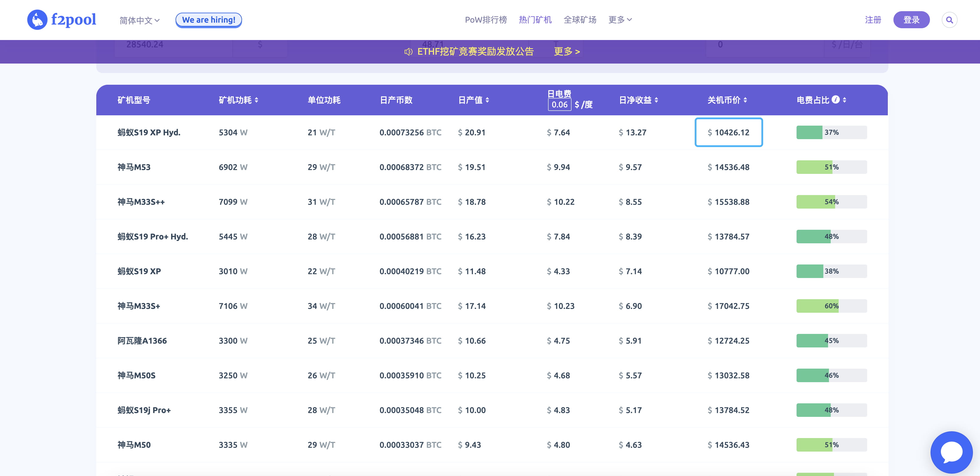The width and height of the screenshot is (980, 476).
Task: Expand the 更多 navigation menu
Action: coord(620,20)
